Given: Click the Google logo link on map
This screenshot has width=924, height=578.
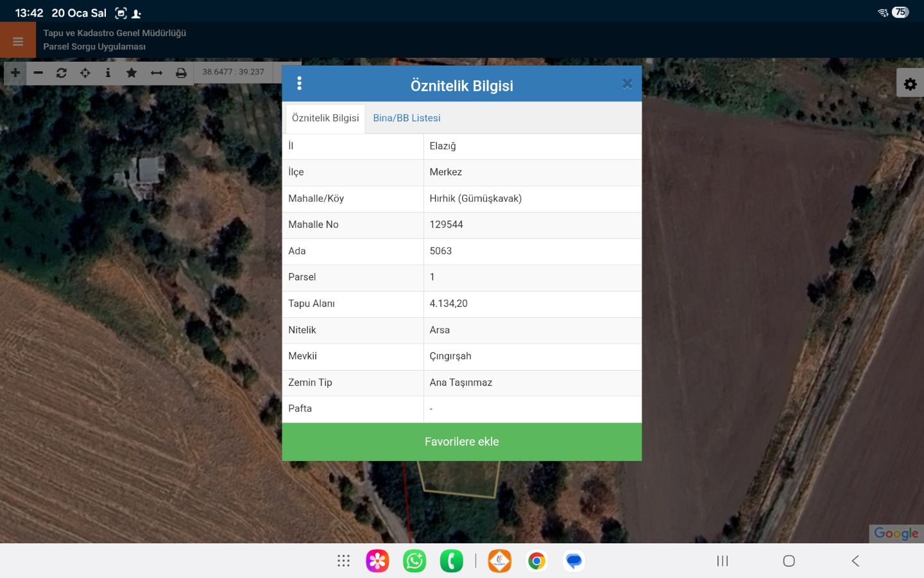Looking at the screenshot, I should 896,533.
